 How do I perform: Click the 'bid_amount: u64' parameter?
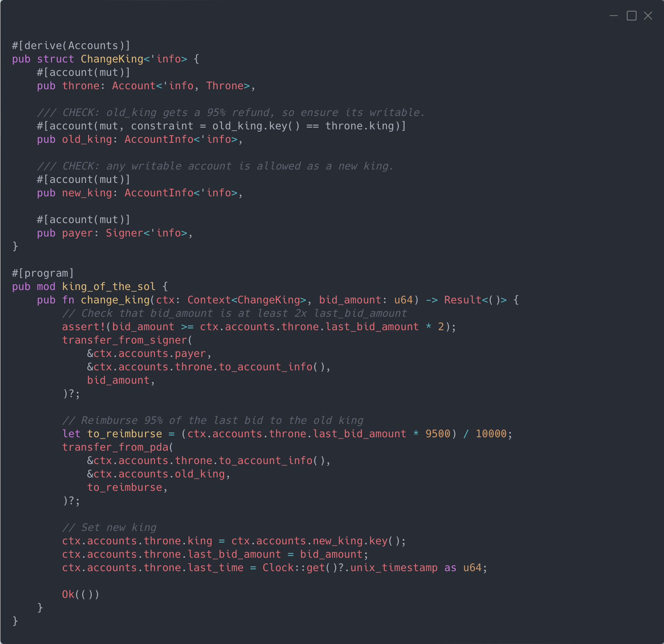[366, 300]
